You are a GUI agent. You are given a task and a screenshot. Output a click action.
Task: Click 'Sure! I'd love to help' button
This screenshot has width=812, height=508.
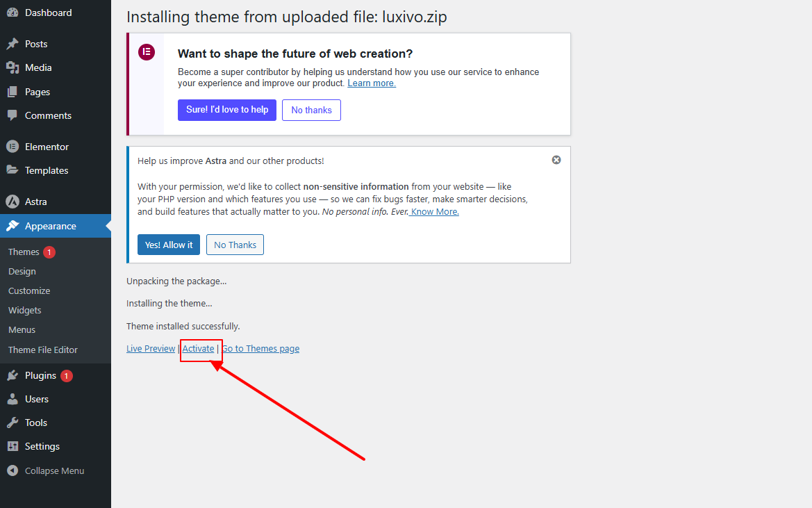pyautogui.click(x=227, y=110)
